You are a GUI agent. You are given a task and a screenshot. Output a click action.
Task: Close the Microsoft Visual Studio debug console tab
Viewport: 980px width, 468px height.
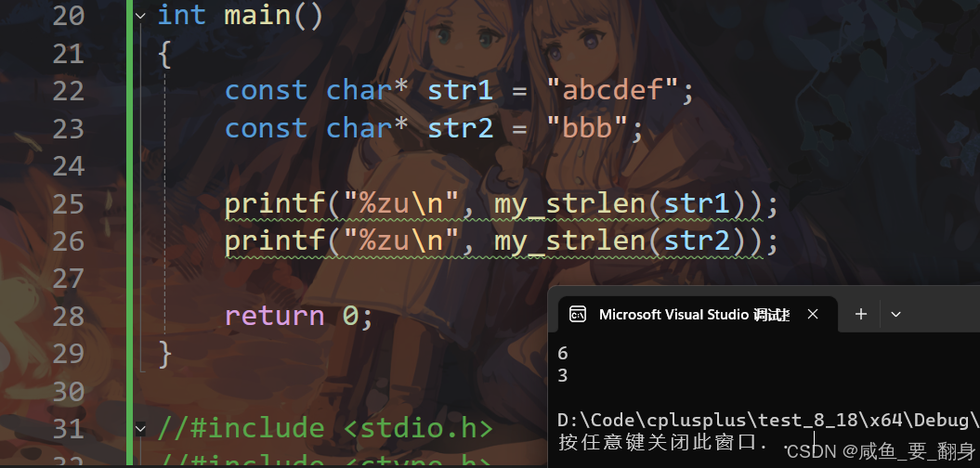813,314
